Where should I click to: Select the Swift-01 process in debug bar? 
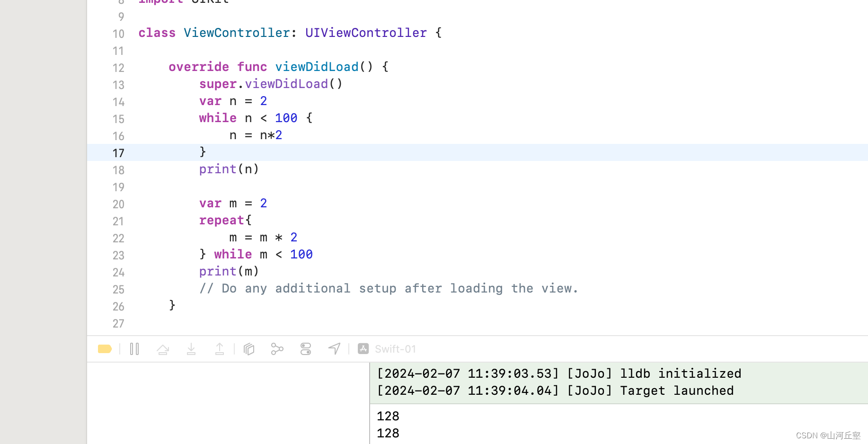(x=387, y=349)
